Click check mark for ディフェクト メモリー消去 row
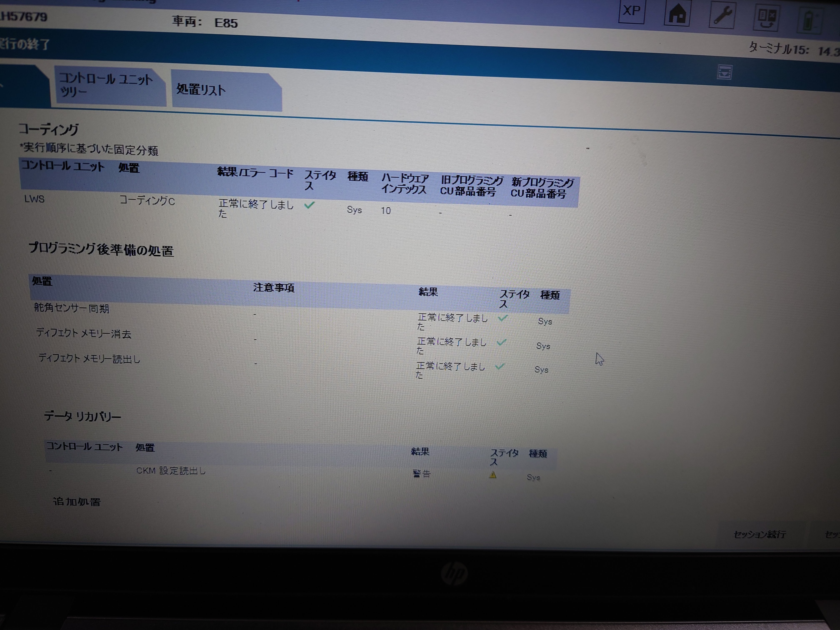Screen dimensions: 840x630 click(x=501, y=342)
